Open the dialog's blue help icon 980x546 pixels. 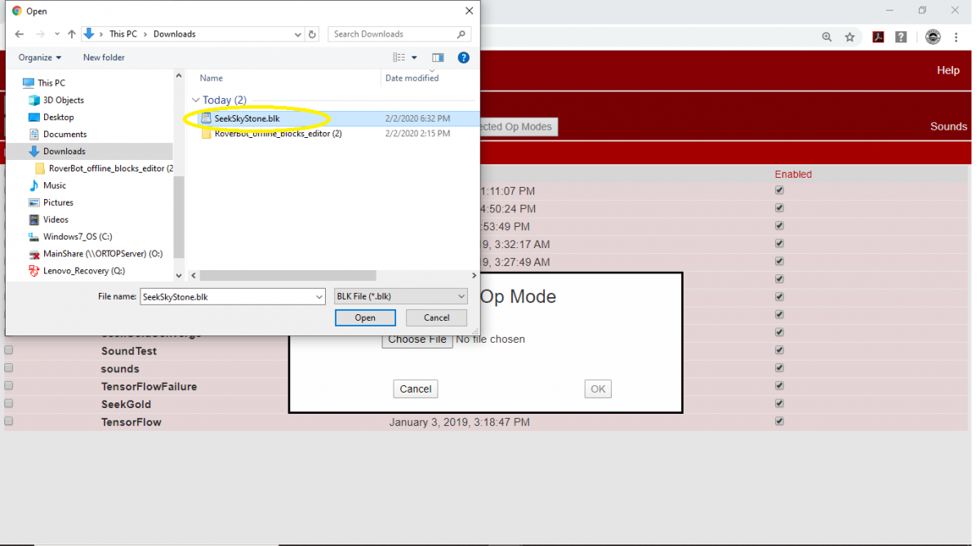464,57
